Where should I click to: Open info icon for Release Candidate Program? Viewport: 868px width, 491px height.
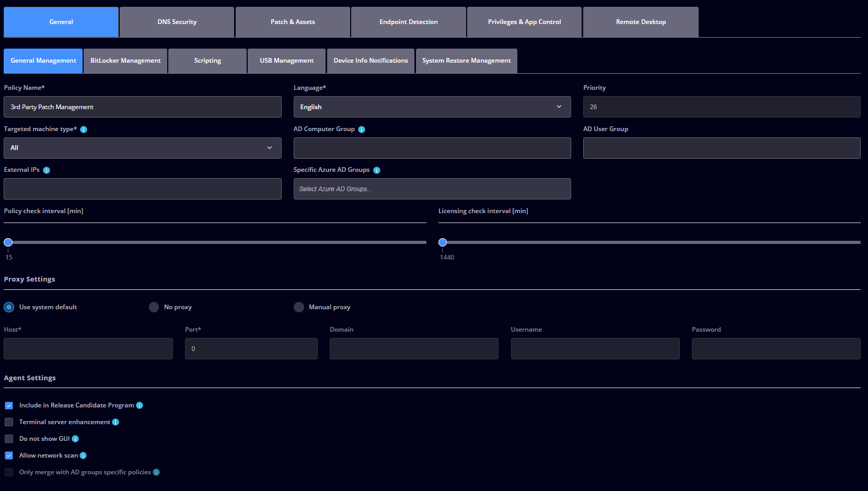click(140, 405)
